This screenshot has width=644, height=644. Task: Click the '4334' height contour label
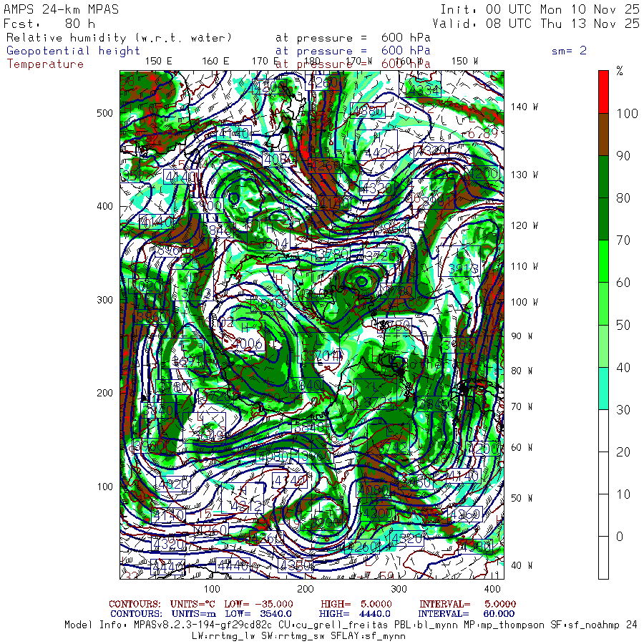(x=422, y=90)
